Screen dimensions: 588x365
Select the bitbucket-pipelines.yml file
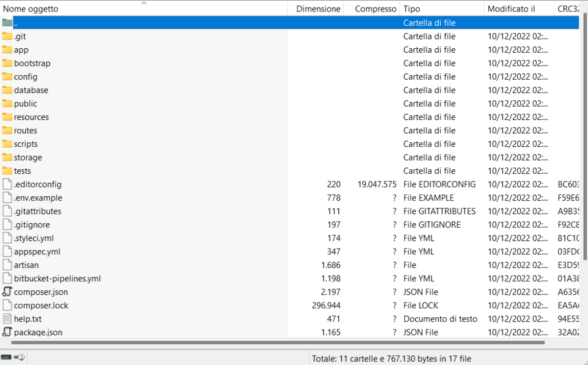point(57,279)
